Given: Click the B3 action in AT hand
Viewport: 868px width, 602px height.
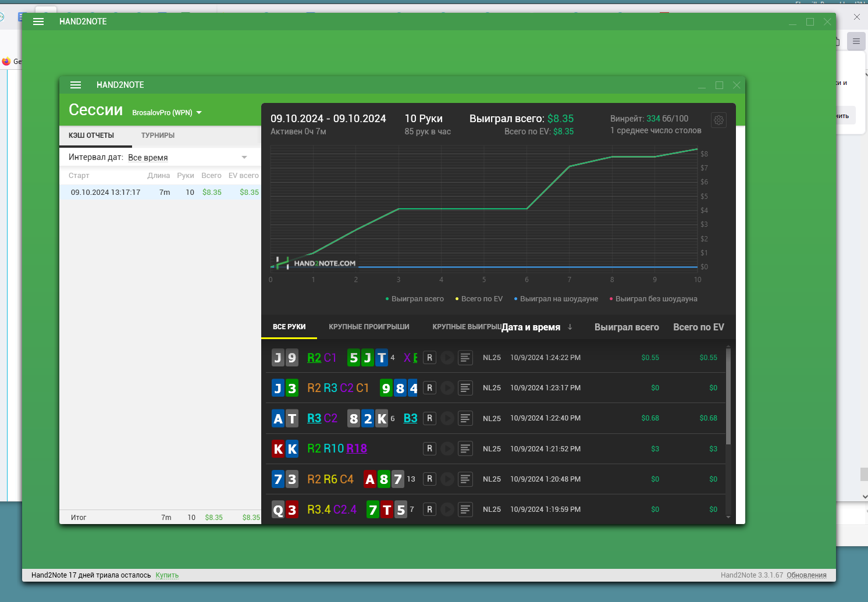Looking at the screenshot, I should [x=410, y=418].
